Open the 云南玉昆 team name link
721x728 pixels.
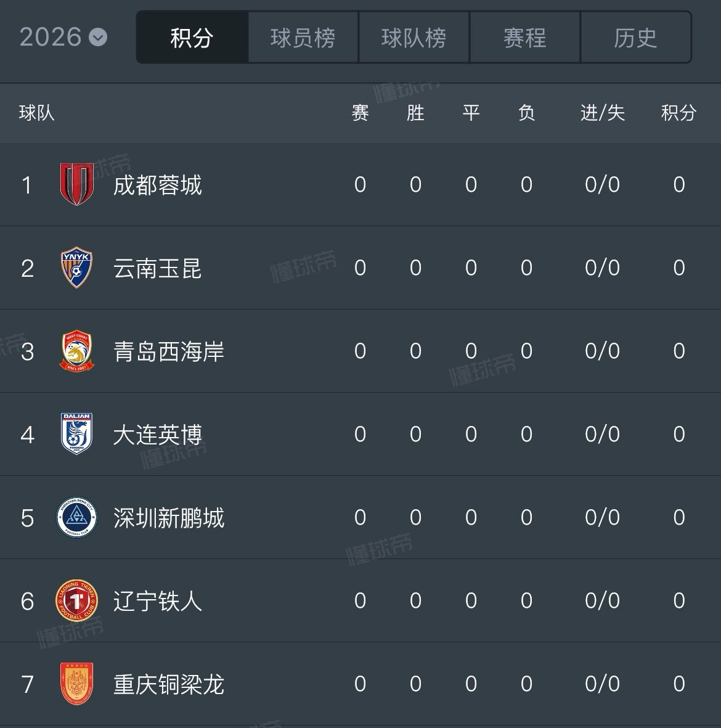pyautogui.click(x=158, y=268)
